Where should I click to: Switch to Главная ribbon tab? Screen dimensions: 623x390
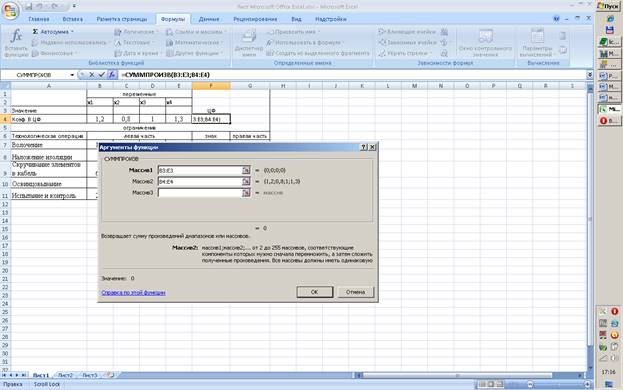(39, 19)
